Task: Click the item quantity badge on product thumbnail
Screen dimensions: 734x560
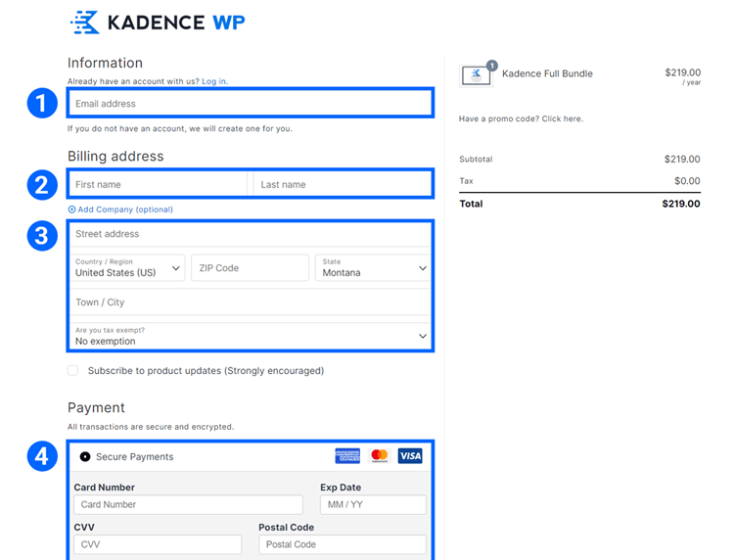Action: [492, 66]
